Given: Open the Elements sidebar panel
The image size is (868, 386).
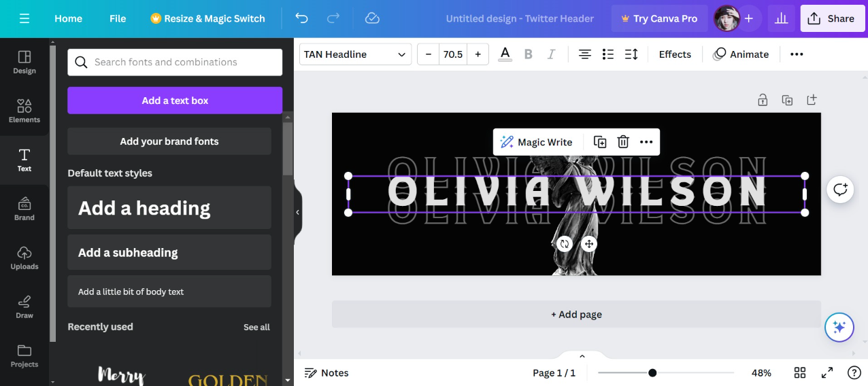Looking at the screenshot, I should click(24, 111).
